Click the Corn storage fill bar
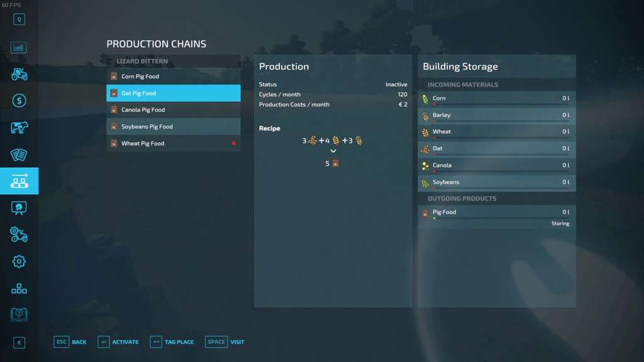Screen dimensions: 644x362 tap(500, 105)
